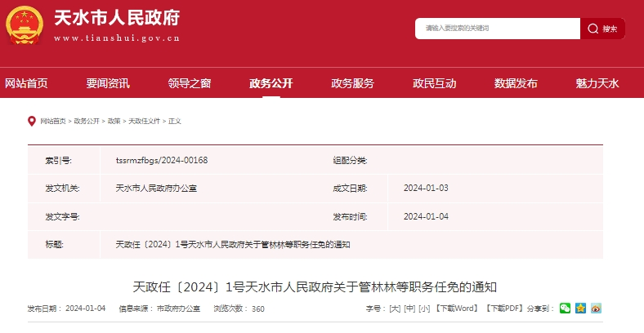Select the 魅力天水 navigation item
This screenshot has width=644, height=333.
(597, 83)
